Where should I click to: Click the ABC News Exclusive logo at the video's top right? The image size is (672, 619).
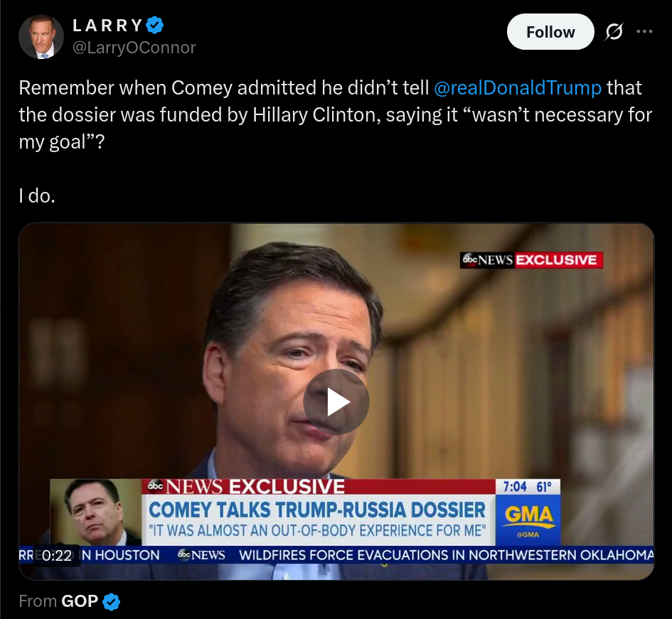[531, 260]
